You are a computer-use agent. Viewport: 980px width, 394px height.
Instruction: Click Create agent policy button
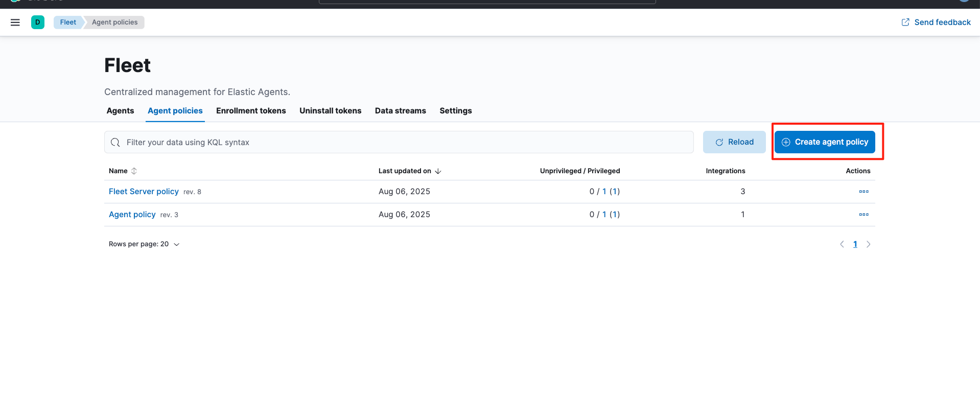(x=825, y=142)
